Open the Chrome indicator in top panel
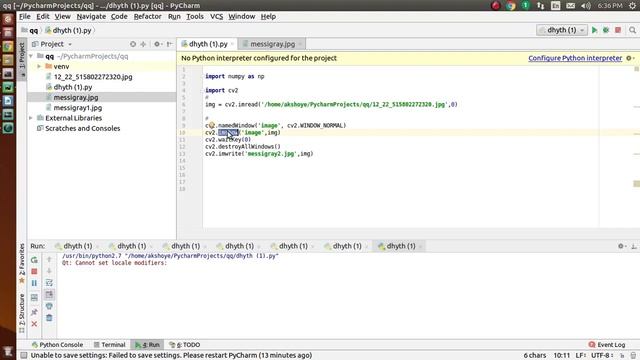 pos(511,6)
